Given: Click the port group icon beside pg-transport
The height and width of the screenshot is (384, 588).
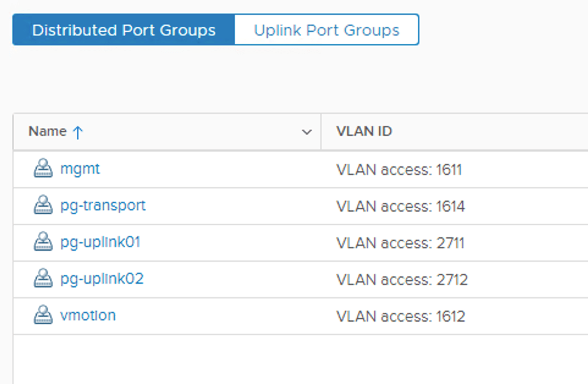Looking at the screenshot, I should [43, 205].
